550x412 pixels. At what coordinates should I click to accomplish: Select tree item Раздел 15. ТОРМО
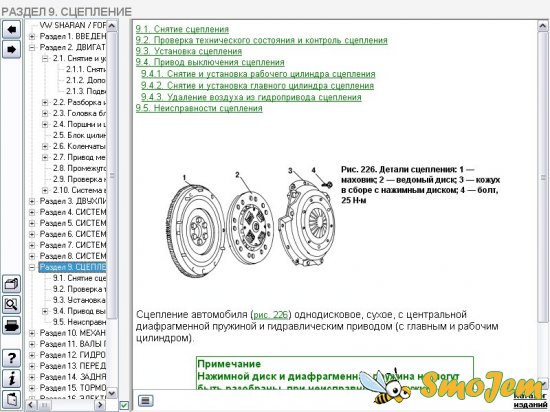(72, 388)
